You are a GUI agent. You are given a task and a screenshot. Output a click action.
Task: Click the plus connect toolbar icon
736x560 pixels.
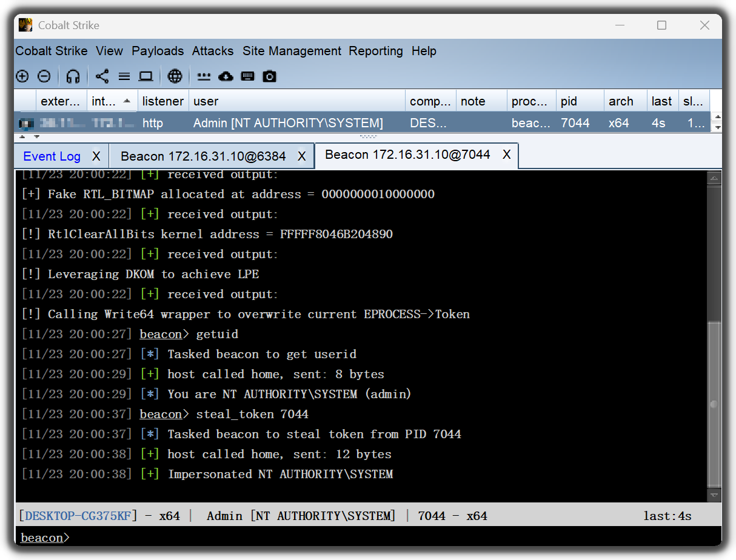point(22,76)
